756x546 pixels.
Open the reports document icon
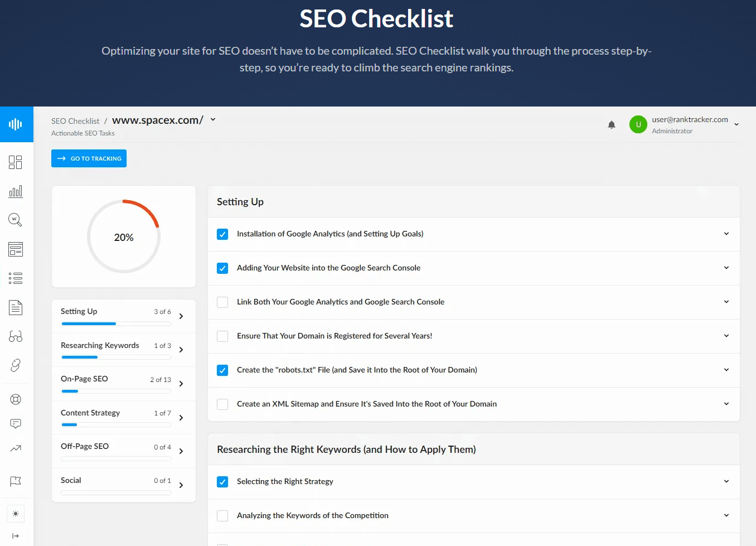tap(15, 307)
